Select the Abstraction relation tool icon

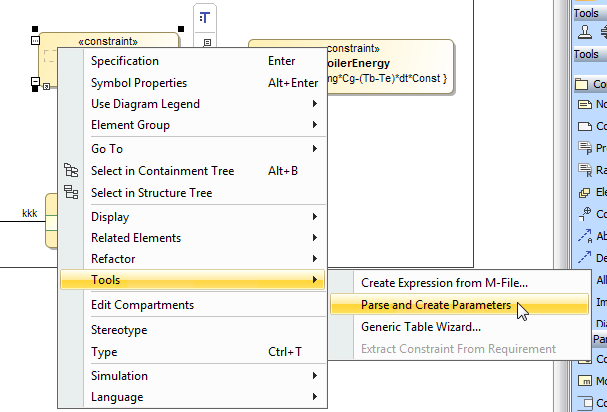[587, 236]
